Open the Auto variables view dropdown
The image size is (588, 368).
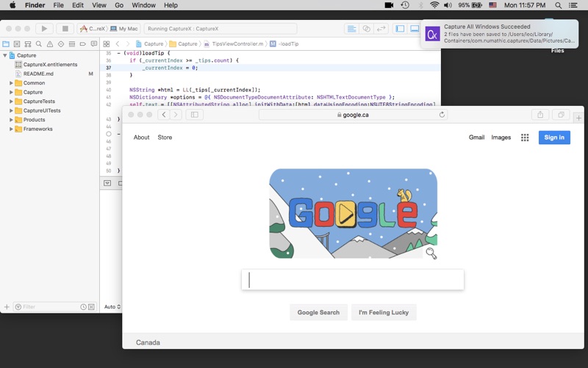(112, 307)
